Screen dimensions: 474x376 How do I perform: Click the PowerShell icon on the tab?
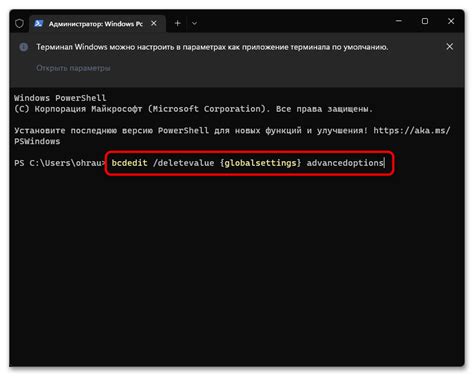coord(39,24)
